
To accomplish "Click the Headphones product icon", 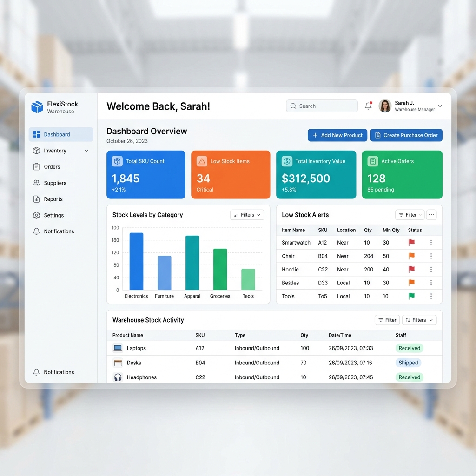I will click(x=118, y=377).
